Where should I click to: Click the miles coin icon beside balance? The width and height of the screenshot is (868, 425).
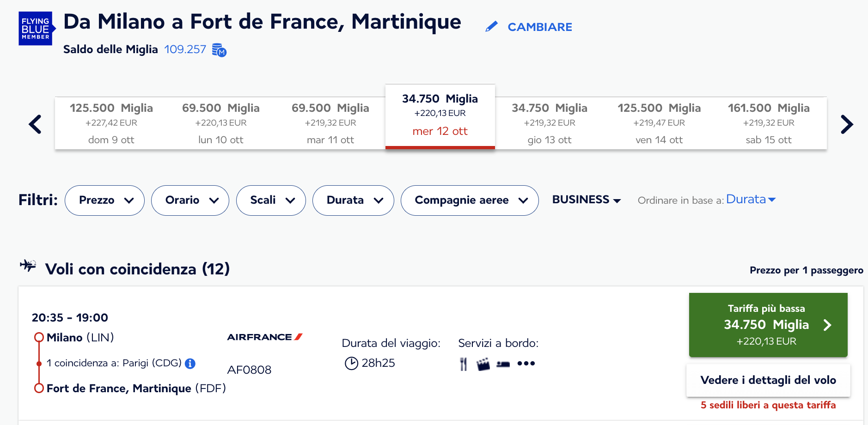(x=219, y=50)
